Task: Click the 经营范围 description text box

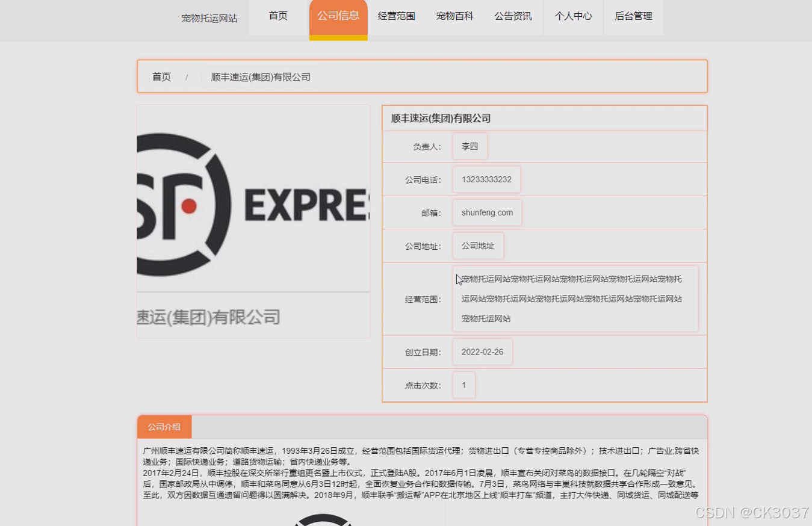Action: coord(575,299)
